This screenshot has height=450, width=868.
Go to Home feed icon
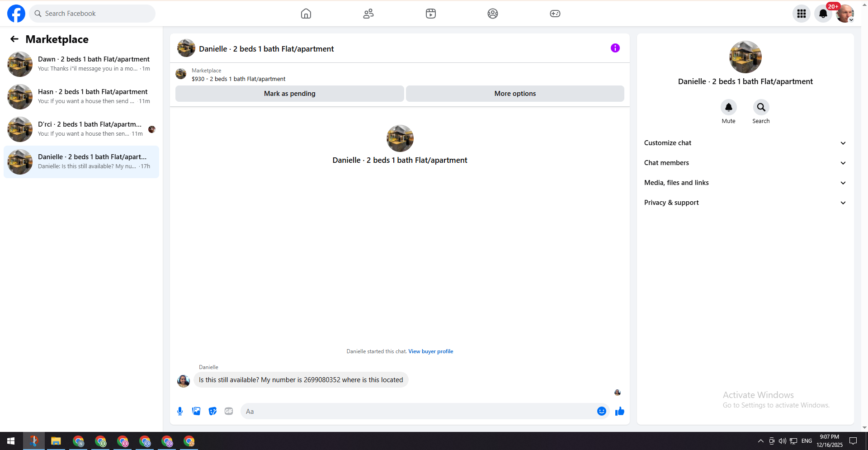pyautogui.click(x=306, y=14)
